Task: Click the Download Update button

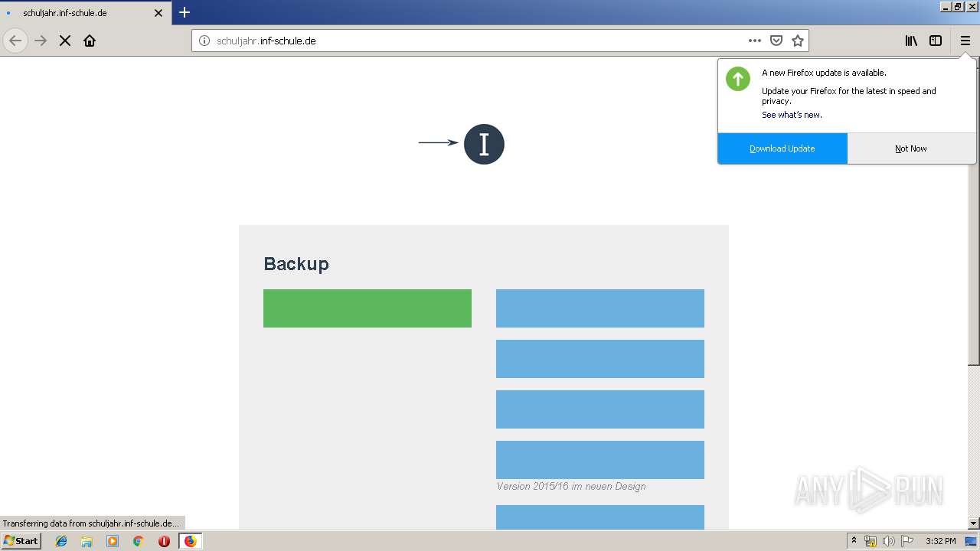Action: pos(782,148)
